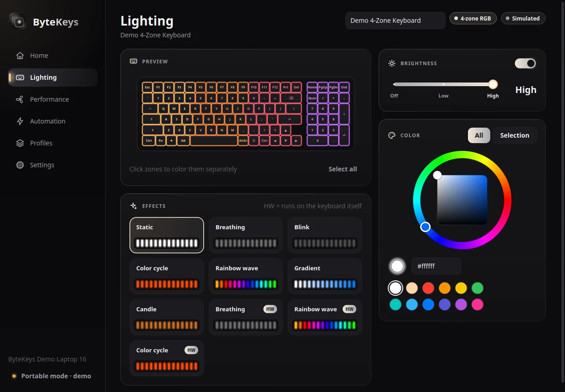Click Select all under keyboard preview

click(x=343, y=169)
